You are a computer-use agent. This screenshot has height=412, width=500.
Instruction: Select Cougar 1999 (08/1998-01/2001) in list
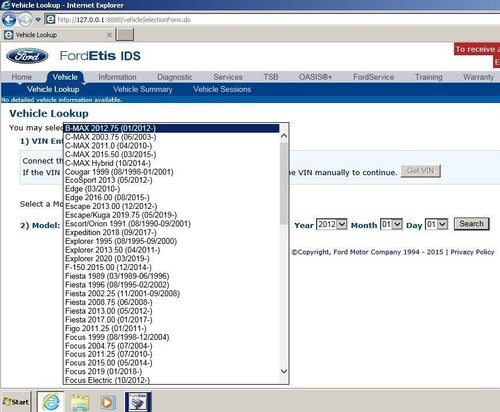(172, 172)
